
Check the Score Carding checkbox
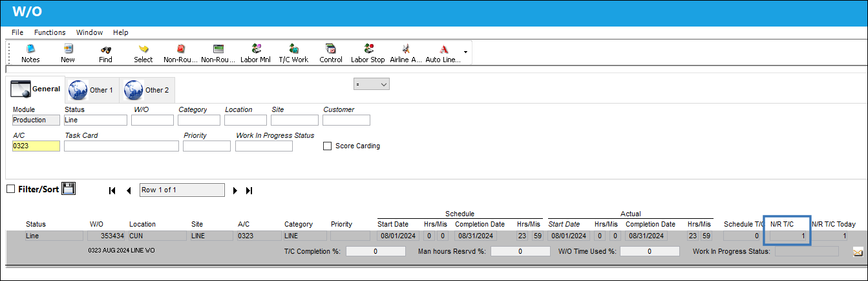coord(327,146)
